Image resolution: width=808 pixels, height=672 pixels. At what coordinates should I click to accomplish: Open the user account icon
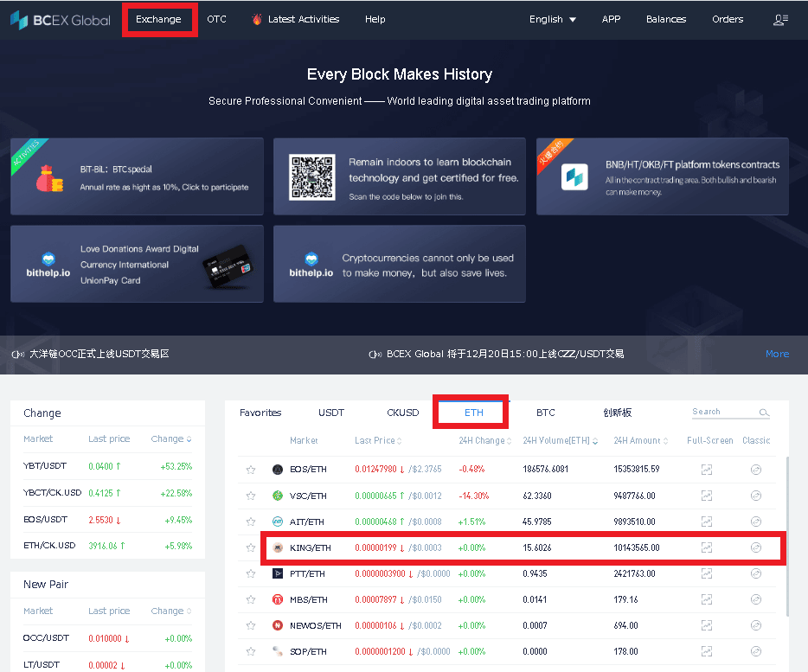pos(780,20)
